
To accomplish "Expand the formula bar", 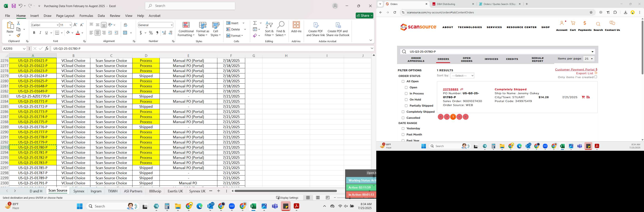I will (372, 48).
